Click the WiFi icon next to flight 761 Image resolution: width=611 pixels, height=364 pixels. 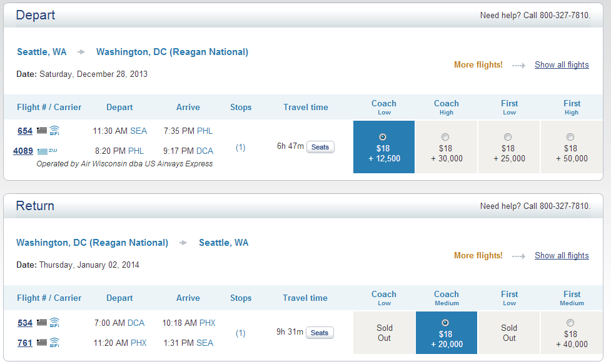(x=54, y=343)
